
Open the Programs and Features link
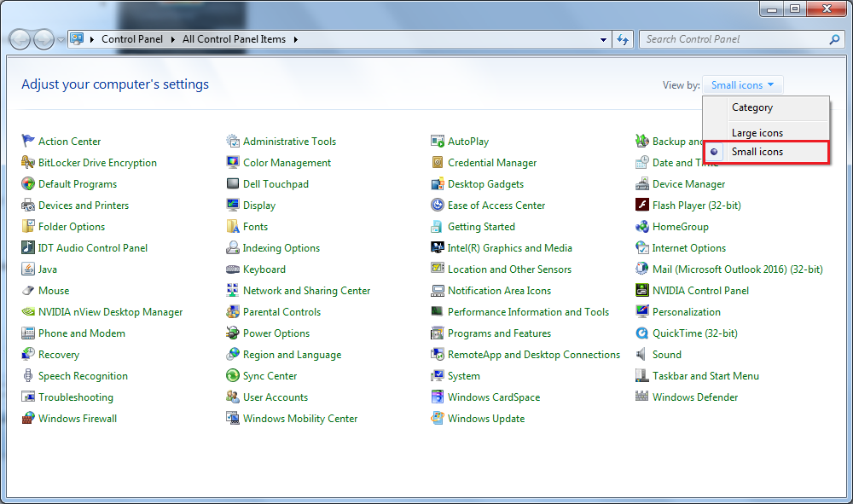(499, 333)
